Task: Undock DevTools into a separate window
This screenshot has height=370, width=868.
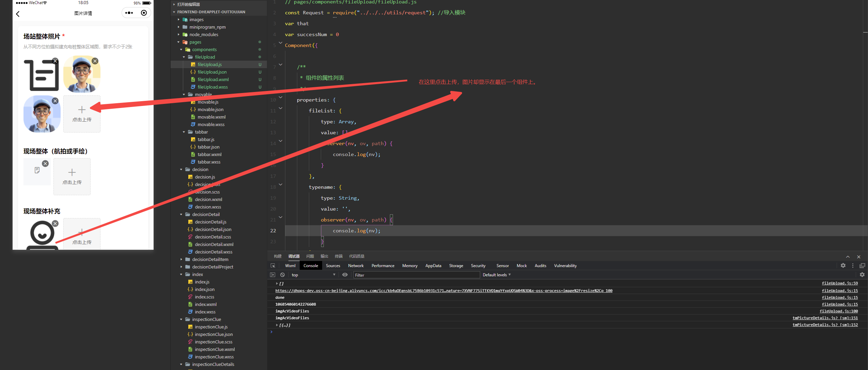Action: [862, 265]
